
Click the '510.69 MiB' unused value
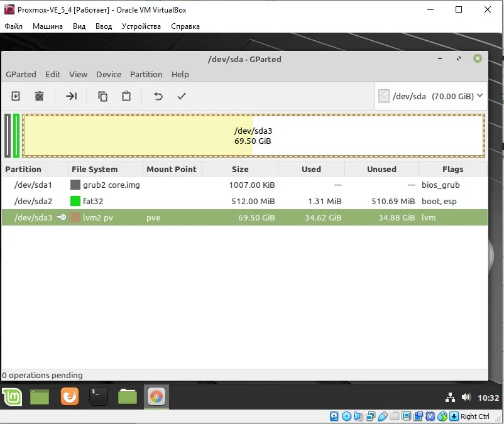click(x=393, y=201)
